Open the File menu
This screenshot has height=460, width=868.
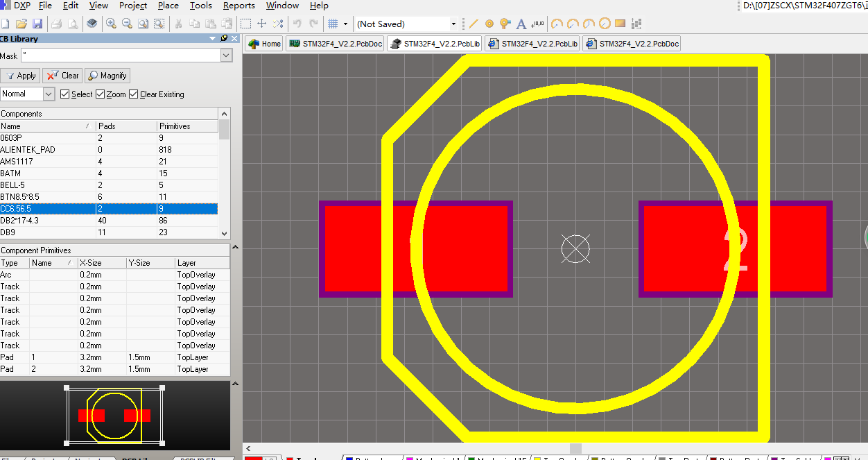[x=46, y=6]
